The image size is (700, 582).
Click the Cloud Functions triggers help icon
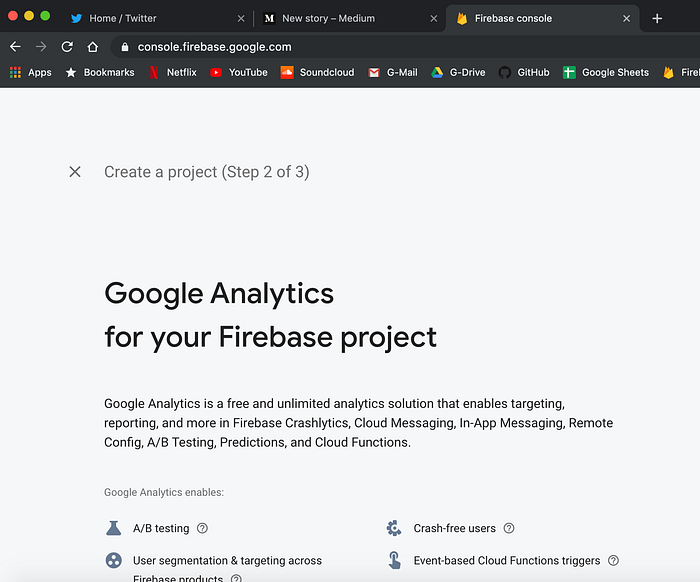coord(613,560)
